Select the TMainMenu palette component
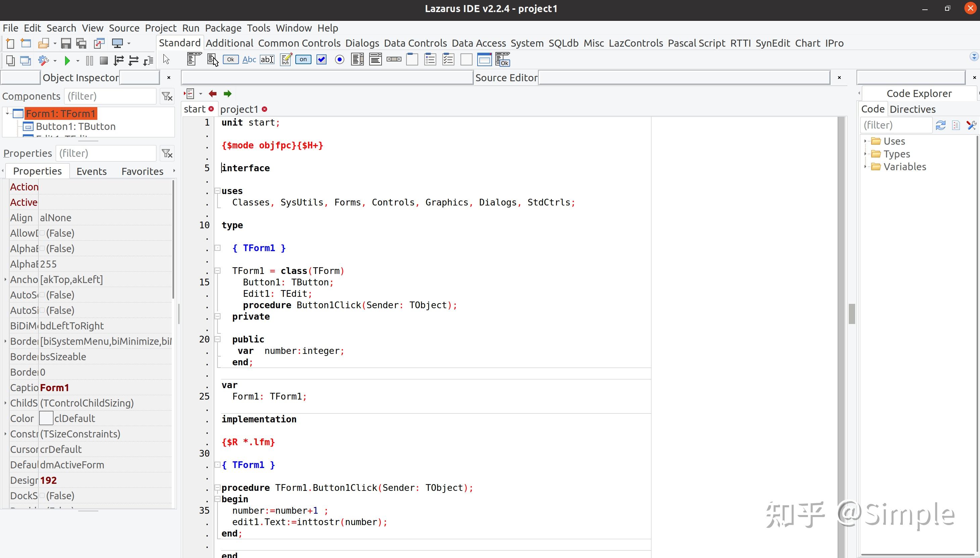980x558 pixels. [x=194, y=59]
